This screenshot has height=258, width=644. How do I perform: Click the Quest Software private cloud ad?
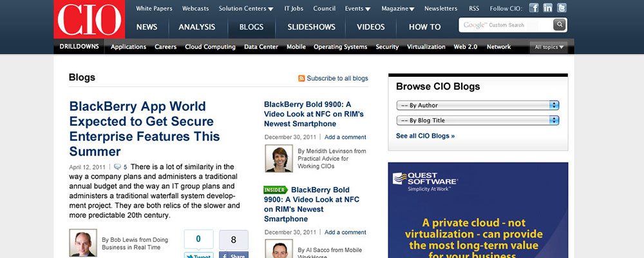[x=478, y=210]
